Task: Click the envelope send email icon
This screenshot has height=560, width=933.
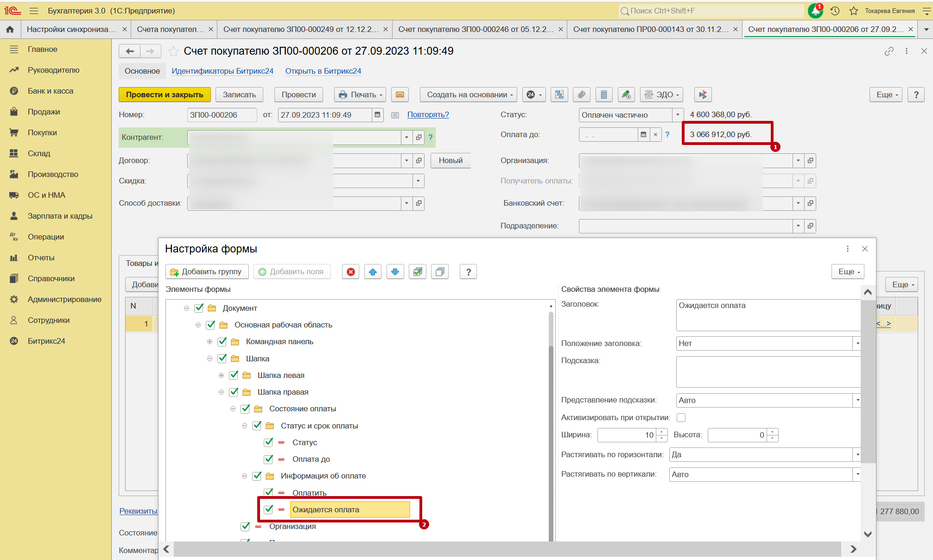Action: tap(400, 94)
